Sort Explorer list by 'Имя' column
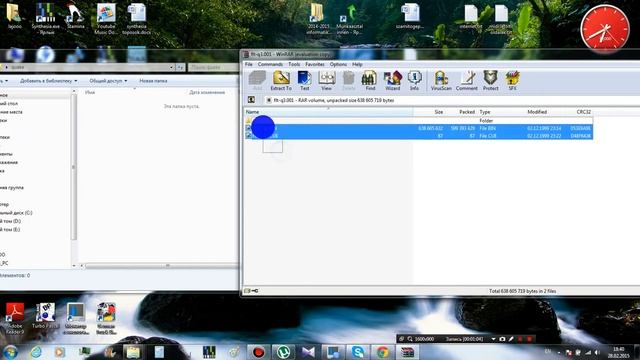640x360 pixels. tap(90, 93)
